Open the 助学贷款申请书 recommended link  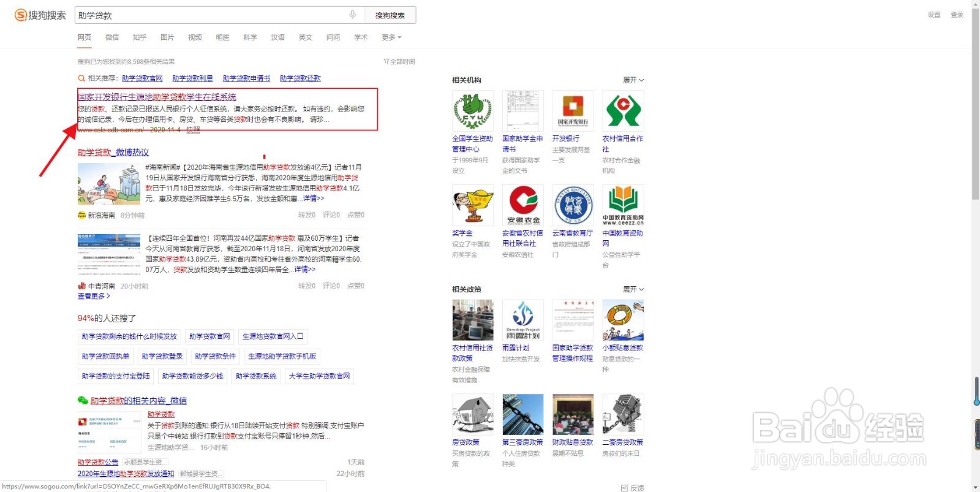pos(246,78)
